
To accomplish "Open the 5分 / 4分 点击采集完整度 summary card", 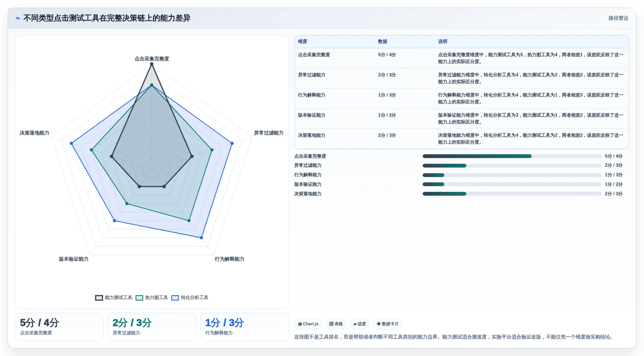I will click(59, 327).
